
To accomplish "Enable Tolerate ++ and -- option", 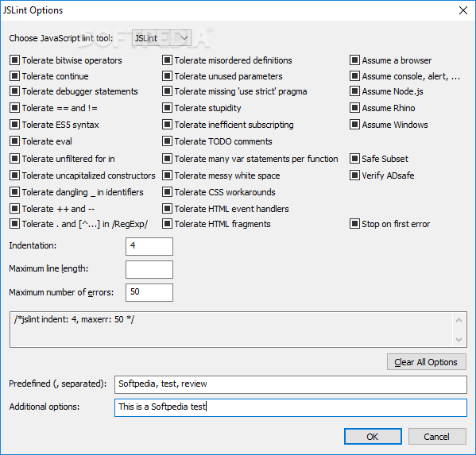I will [14, 208].
